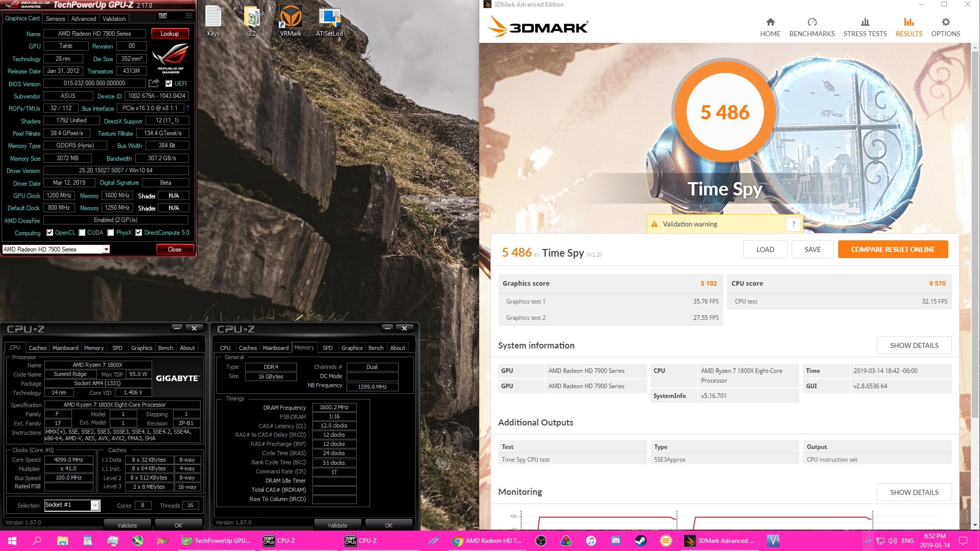Take a GPU-Z screenshot with camera icon
Screen dimensions: 980x551
point(163,16)
